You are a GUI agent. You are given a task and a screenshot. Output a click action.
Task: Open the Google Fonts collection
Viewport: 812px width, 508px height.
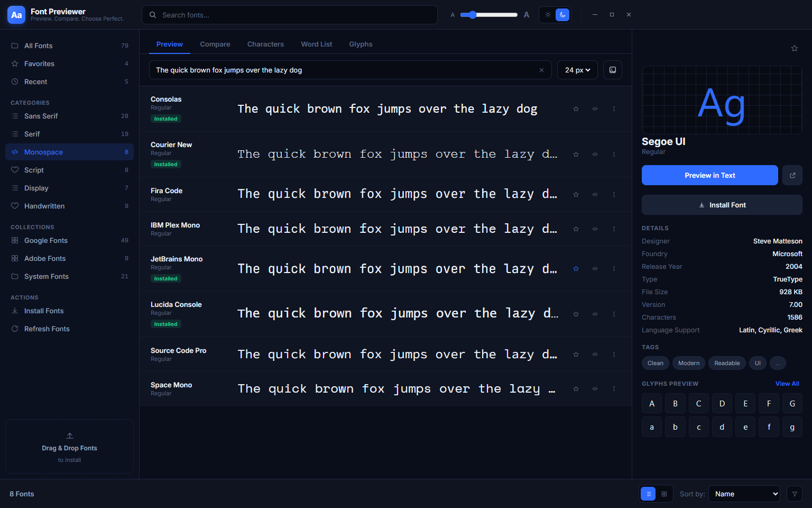coord(69,240)
